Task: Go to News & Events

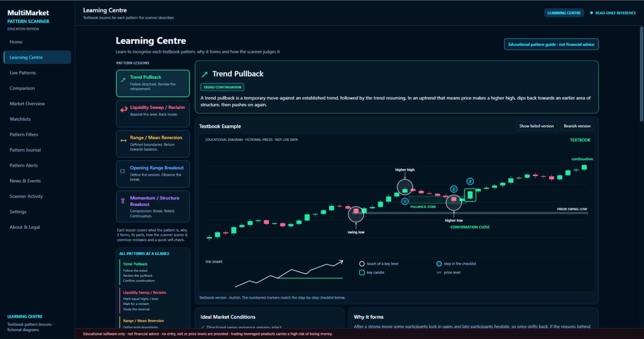Action: pyautogui.click(x=37, y=181)
